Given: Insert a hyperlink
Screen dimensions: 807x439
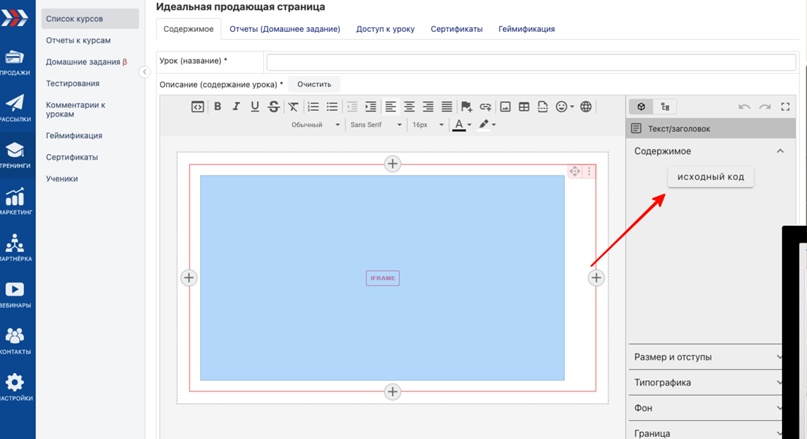Looking at the screenshot, I should point(485,107).
